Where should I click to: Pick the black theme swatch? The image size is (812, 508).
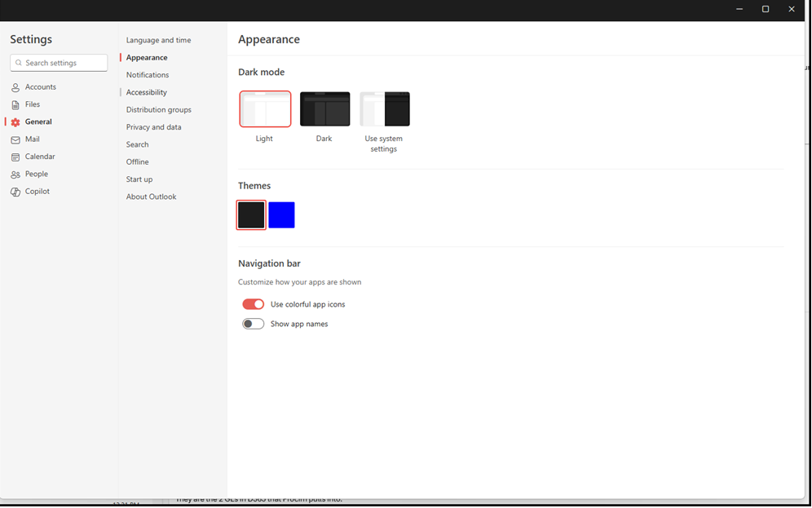click(251, 215)
